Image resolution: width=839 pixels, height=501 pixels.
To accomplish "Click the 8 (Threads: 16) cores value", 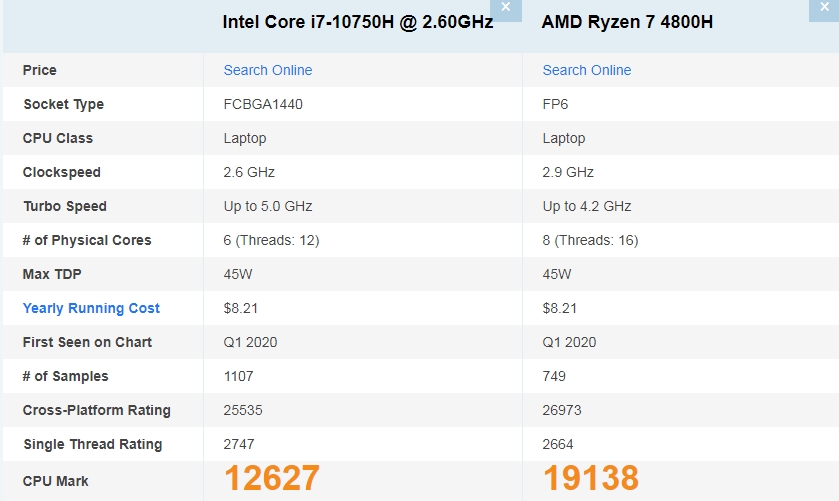I will click(x=590, y=240).
